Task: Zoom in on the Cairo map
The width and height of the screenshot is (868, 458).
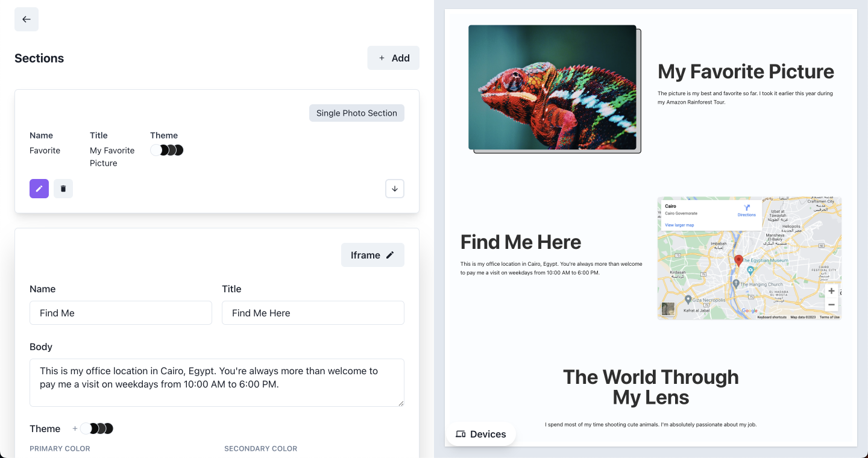Action: [831, 291]
